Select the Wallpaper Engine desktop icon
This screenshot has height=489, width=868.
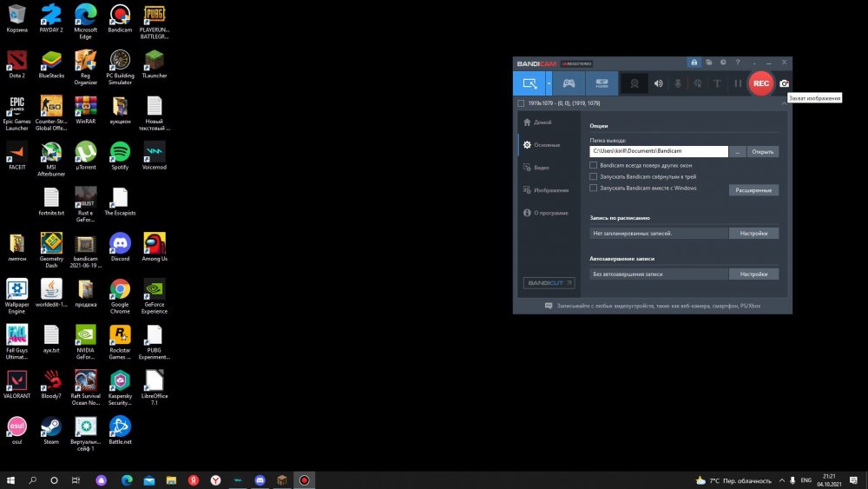pos(16,296)
